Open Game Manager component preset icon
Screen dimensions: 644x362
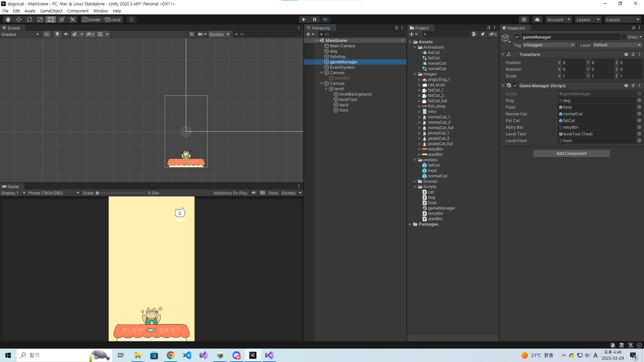pos(633,86)
